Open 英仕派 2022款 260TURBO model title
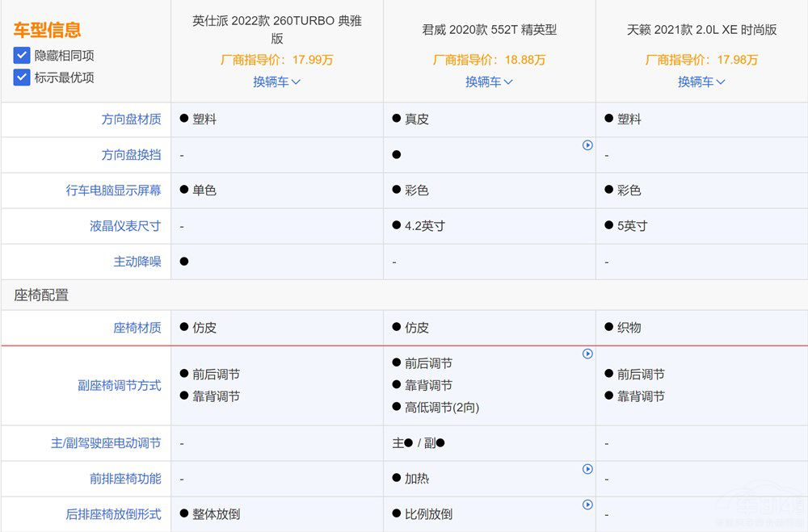This screenshot has height=532, width=808. 276,30
